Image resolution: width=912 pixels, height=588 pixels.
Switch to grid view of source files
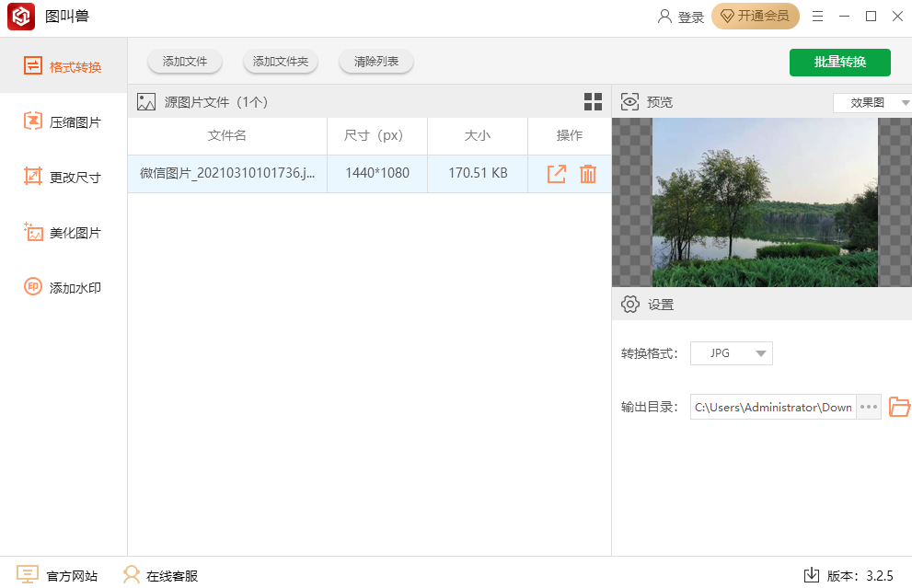[x=593, y=102]
